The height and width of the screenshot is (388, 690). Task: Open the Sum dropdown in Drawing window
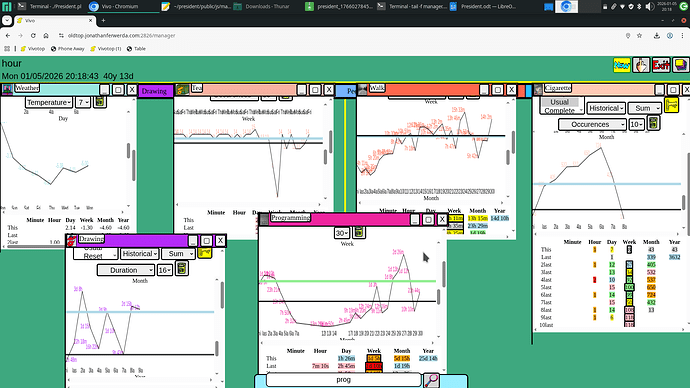tap(178, 254)
